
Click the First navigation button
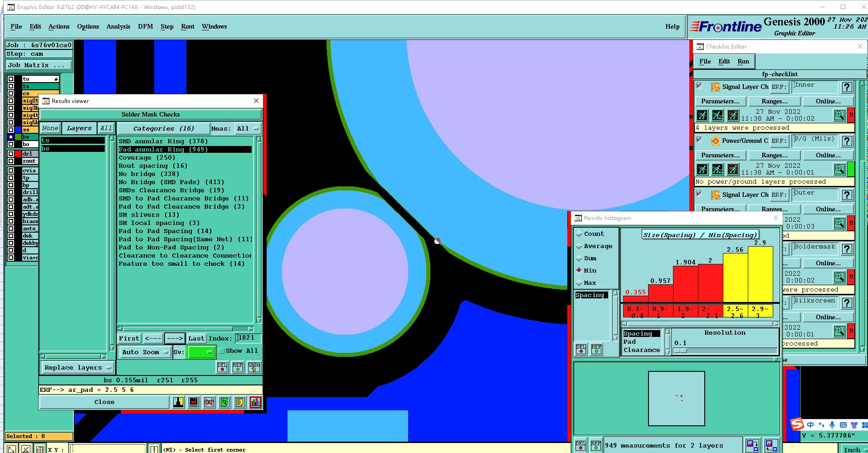[x=129, y=338]
